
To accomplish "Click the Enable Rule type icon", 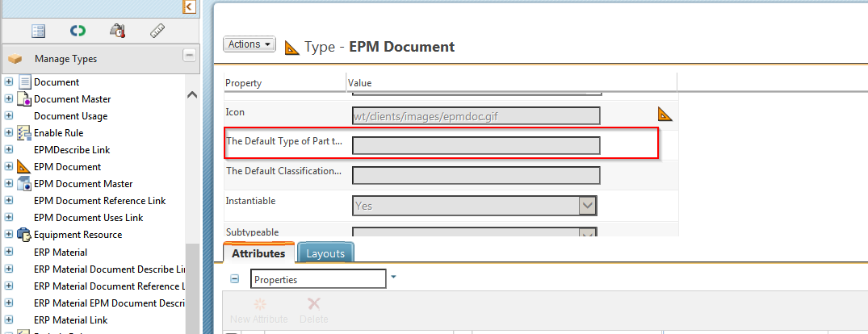I will click(24, 133).
